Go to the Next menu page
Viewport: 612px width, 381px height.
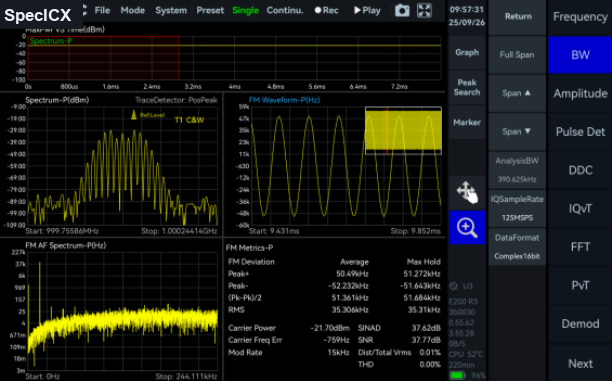pyautogui.click(x=580, y=363)
